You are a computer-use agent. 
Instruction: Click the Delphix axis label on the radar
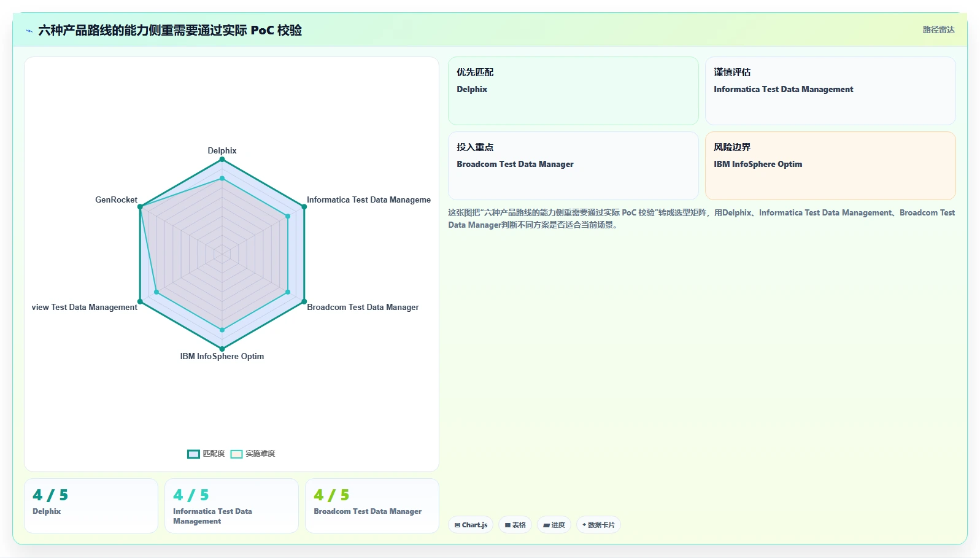pos(222,150)
